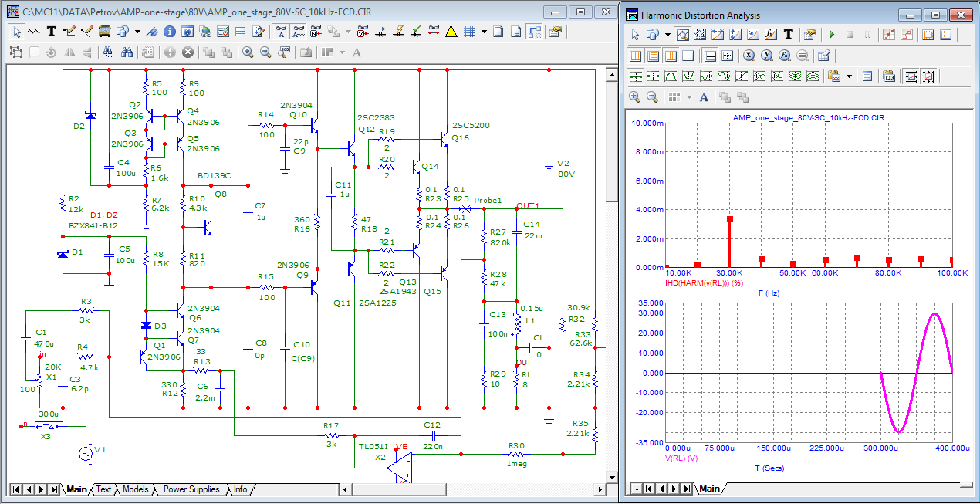Open dropdown beside the analysis clipboard icon
Screen dimensions: 980x504
click(850, 76)
